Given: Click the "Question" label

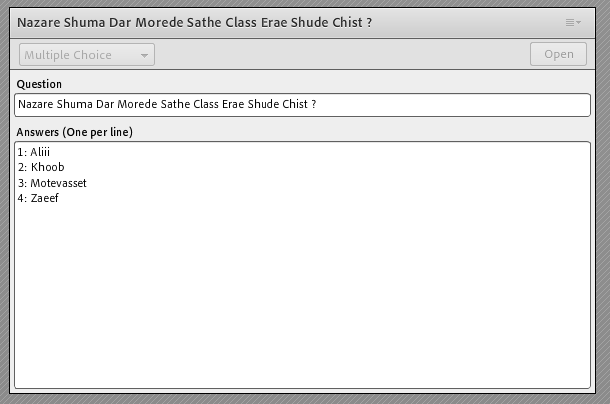Looking at the screenshot, I should 39,84.
